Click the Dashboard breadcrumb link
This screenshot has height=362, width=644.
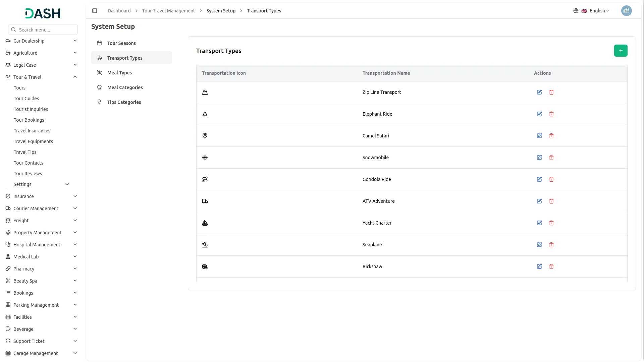(x=119, y=11)
